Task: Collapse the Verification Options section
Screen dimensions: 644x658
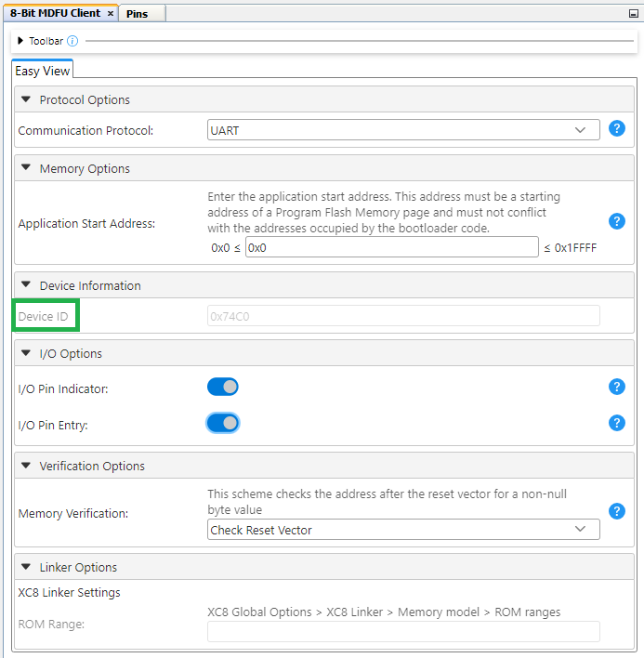Action: pyautogui.click(x=26, y=466)
